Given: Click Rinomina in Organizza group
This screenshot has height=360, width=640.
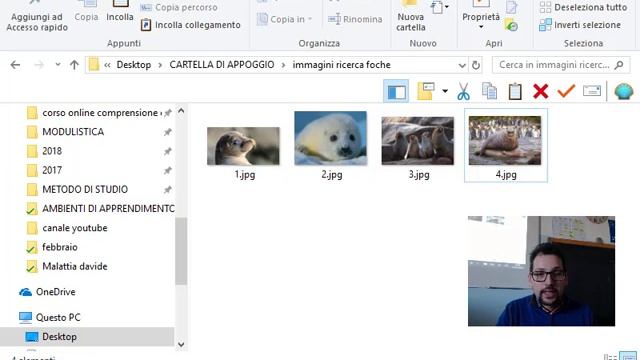Looking at the screenshot, I should (x=355, y=19).
